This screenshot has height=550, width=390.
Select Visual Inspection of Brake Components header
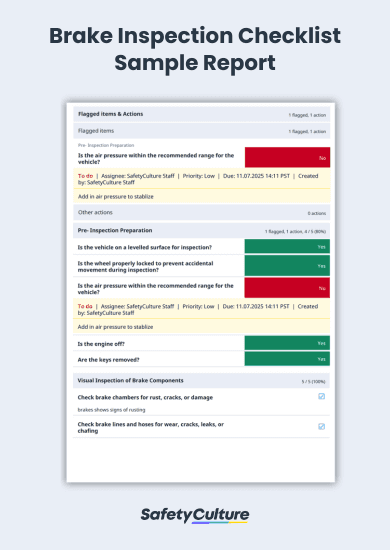click(x=202, y=381)
